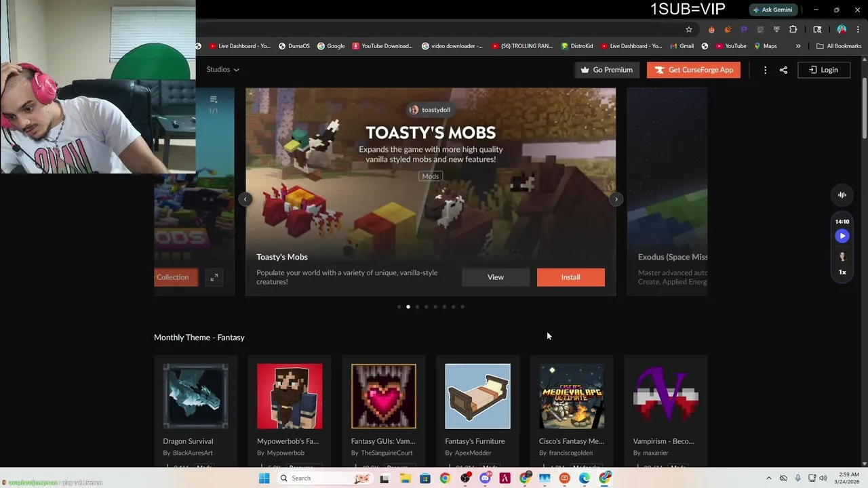Show hidden system tray icons
Viewport: 868px width, 488px height.
coord(768,479)
